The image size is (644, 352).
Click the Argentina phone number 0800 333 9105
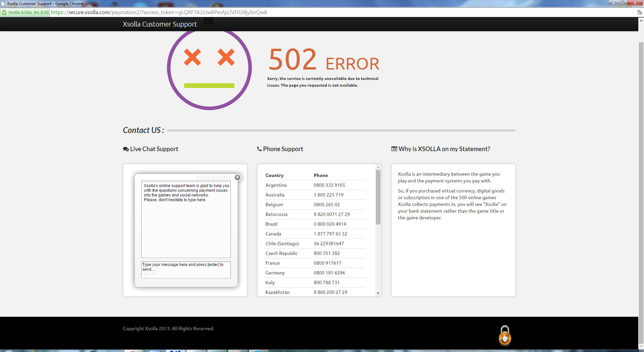(x=329, y=185)
